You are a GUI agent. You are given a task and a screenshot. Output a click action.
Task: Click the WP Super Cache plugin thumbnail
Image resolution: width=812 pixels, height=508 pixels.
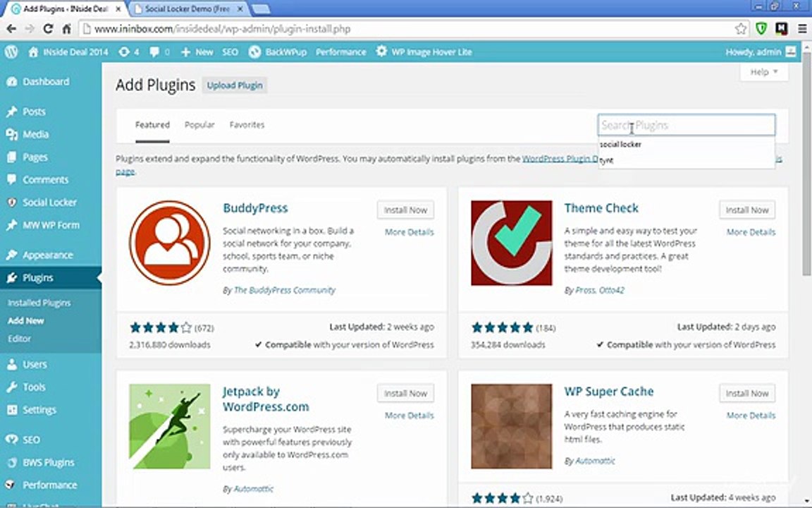point(511,426)
